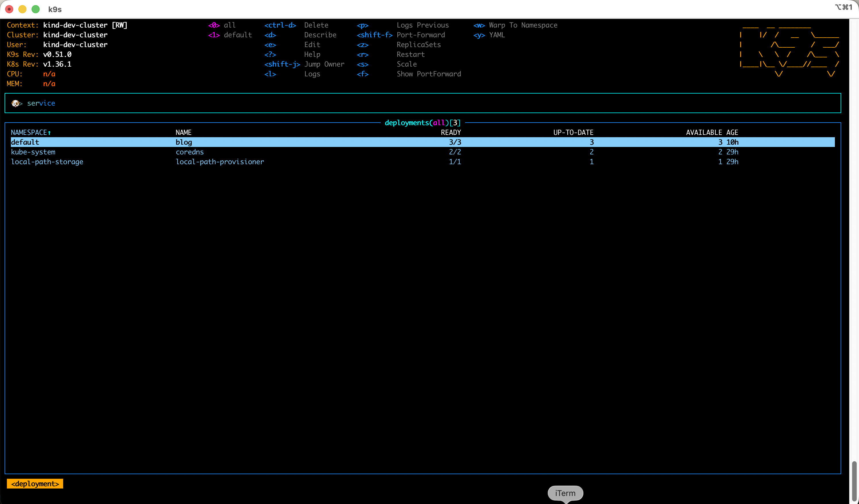Click the AGE column header

(x=732, y=132)
